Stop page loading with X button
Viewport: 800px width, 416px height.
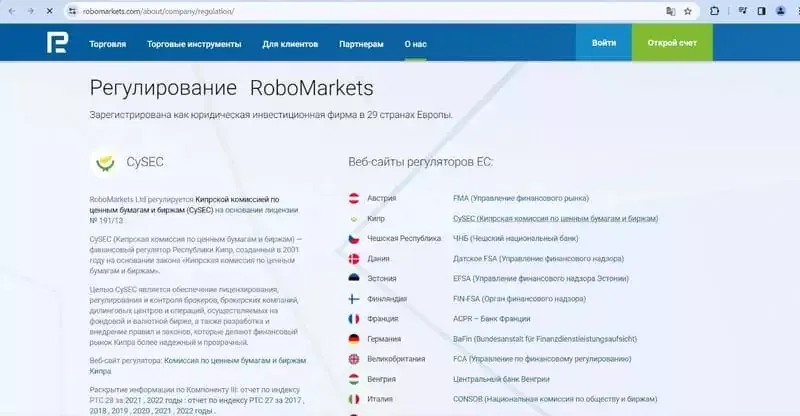(49, 11)
